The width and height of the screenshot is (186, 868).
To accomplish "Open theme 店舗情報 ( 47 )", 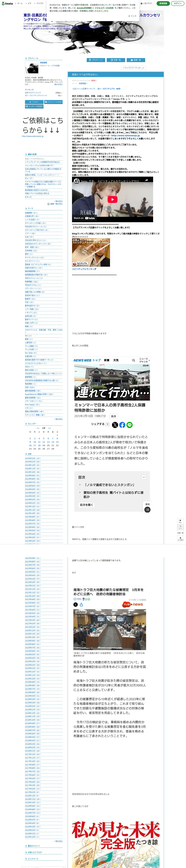I will pyautogui.click(x=31, y=213).
